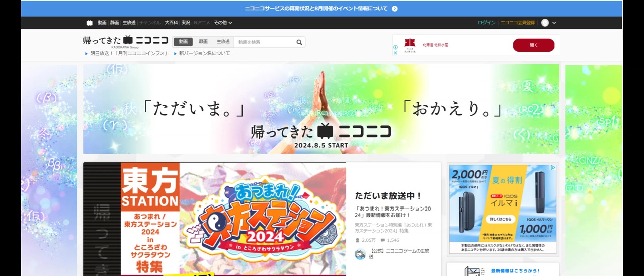Click the ad info icon on the 北海道 ad
Viewport: 644px width, 276px height.
[395, 47]
